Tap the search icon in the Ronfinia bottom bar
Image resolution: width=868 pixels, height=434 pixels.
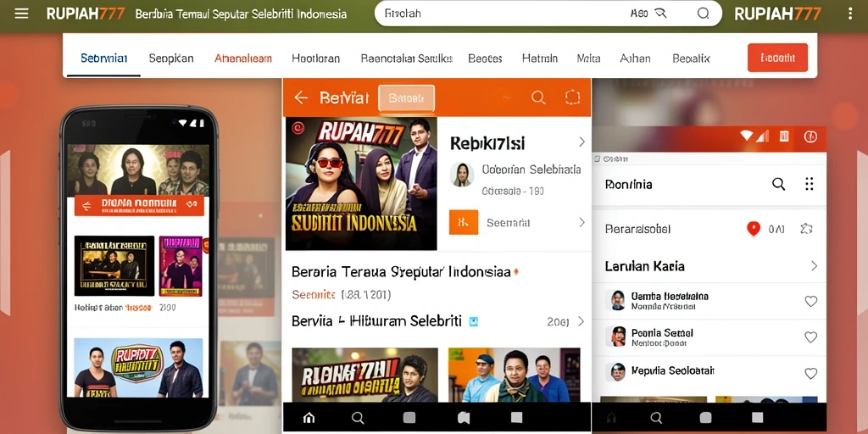point(656,418)
